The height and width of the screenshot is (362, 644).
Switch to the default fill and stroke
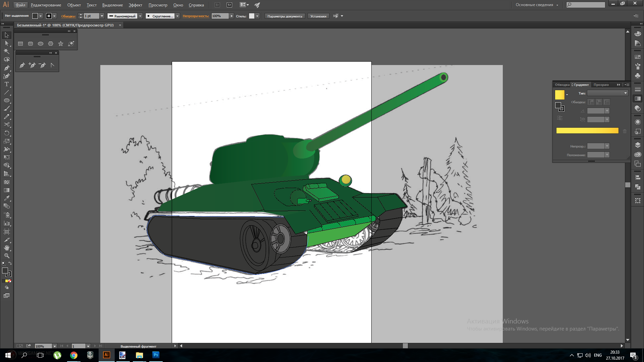[x=4, y=263]
